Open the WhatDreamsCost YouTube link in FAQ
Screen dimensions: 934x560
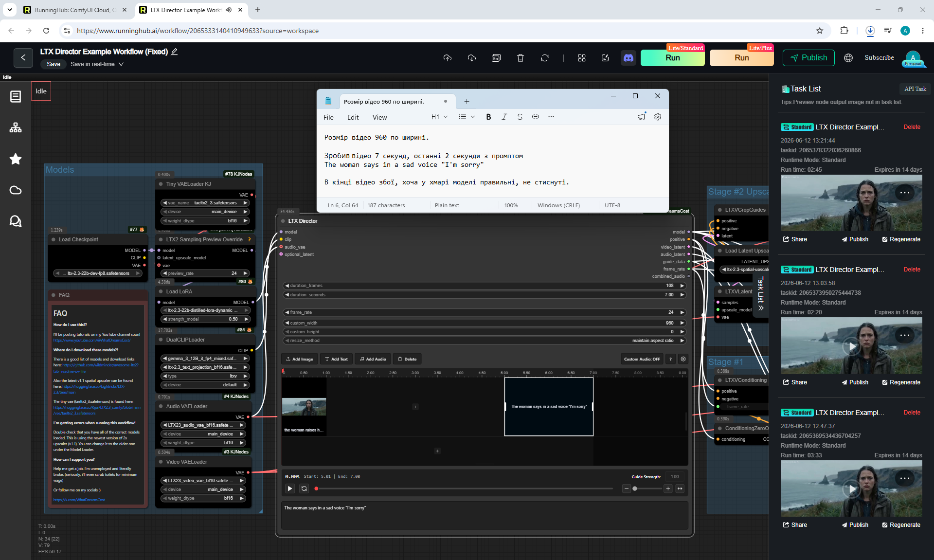point(92,341)
